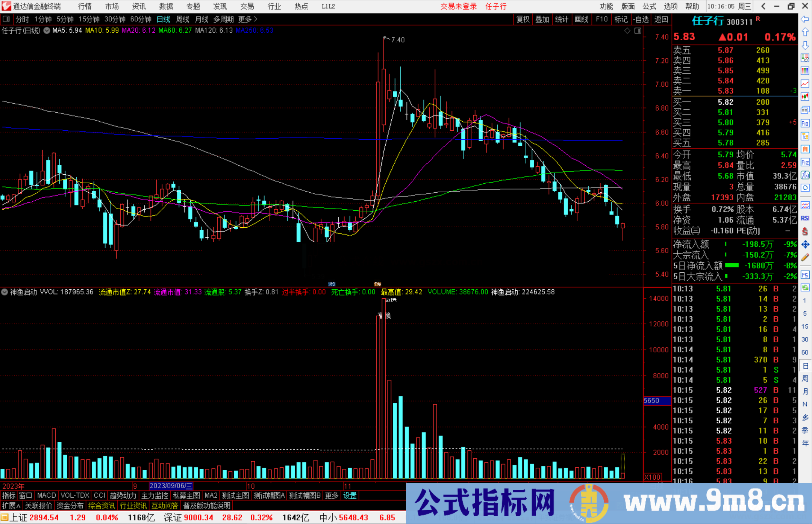
Task: Open the 行情 menu
Action: (x=85, y=6)
